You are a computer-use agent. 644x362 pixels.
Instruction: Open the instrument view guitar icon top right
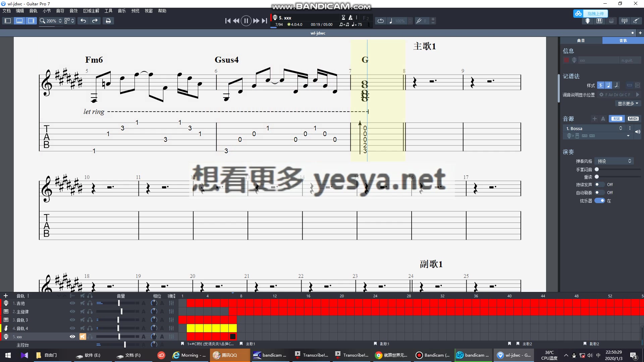click(588, 21)
